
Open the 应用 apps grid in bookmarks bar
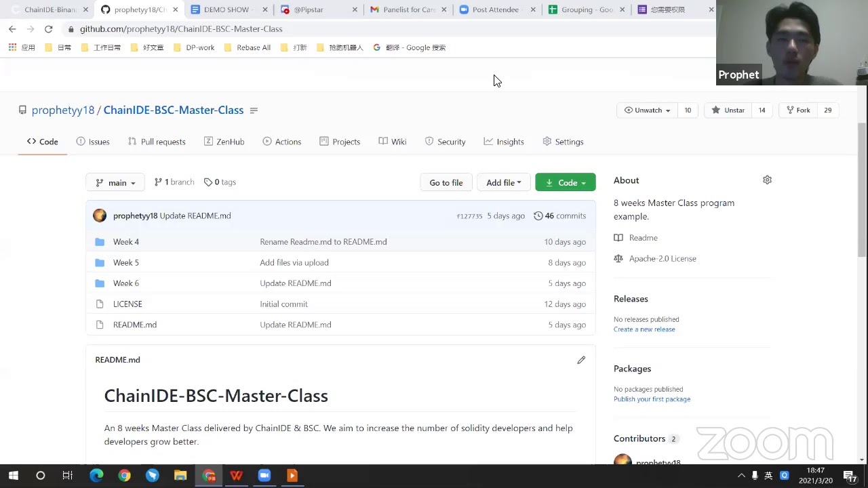[x=21, y=47]
